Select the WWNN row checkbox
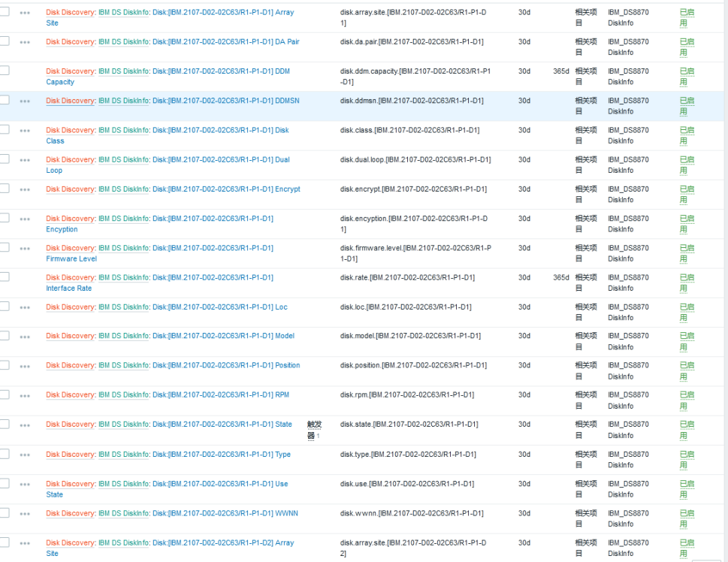 (5, 512)
